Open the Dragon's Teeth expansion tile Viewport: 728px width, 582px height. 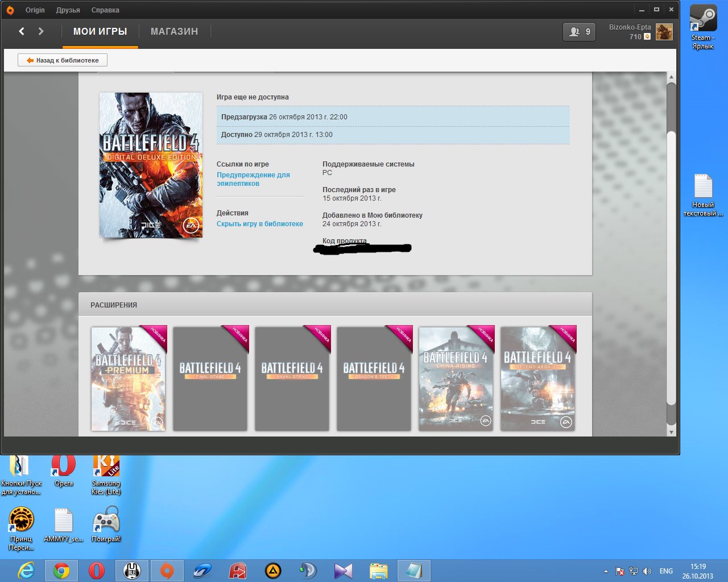tap(374, 379)
